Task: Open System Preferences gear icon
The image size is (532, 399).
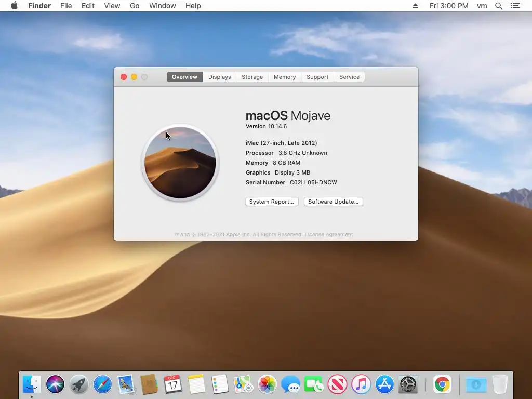Action: (408, 384)
